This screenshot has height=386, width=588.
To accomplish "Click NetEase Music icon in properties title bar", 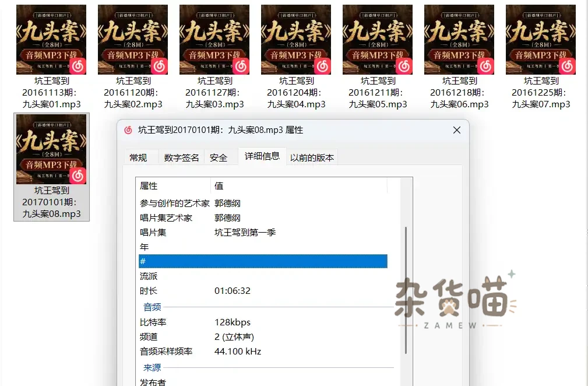I will click(x=128, y=130).
